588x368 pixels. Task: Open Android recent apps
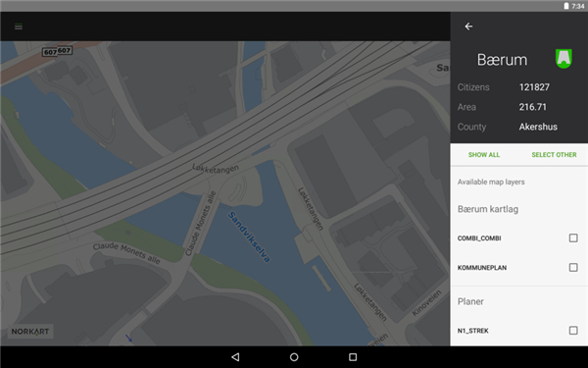[353, 357]
